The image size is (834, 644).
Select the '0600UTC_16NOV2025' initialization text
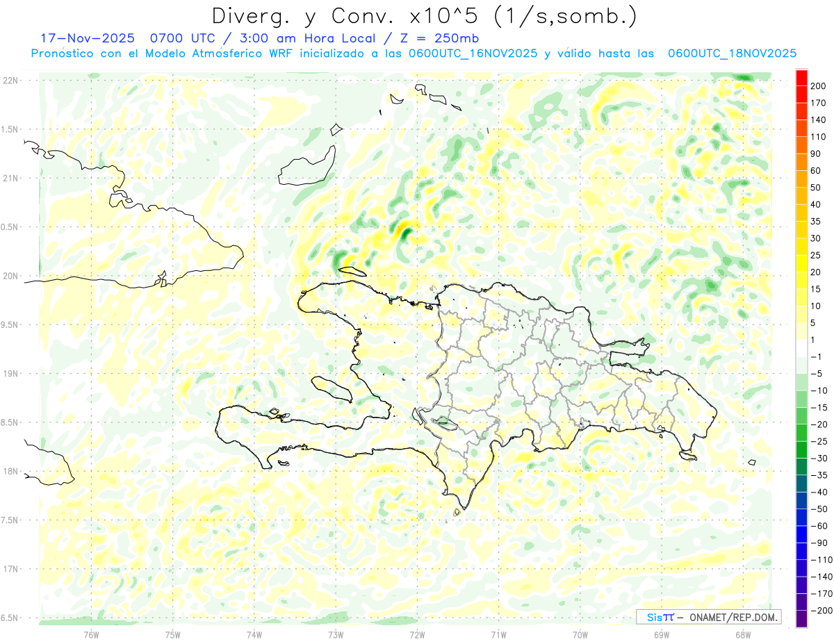pyautogui.click(x=473, y=53)
